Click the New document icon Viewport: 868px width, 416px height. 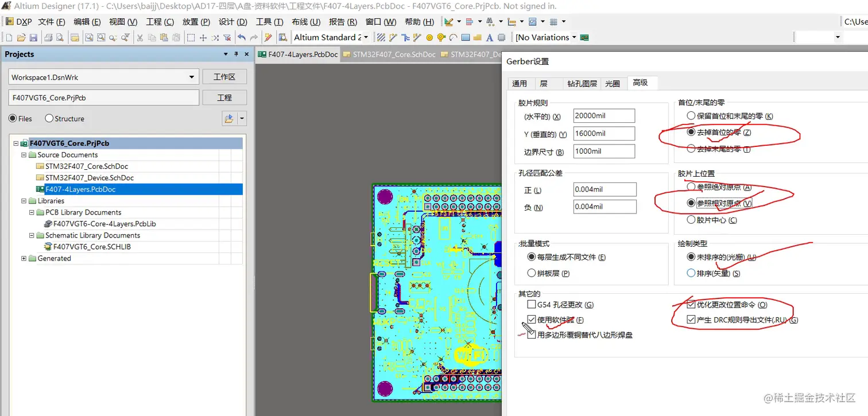pyautogui.click(x=9, y=37)
